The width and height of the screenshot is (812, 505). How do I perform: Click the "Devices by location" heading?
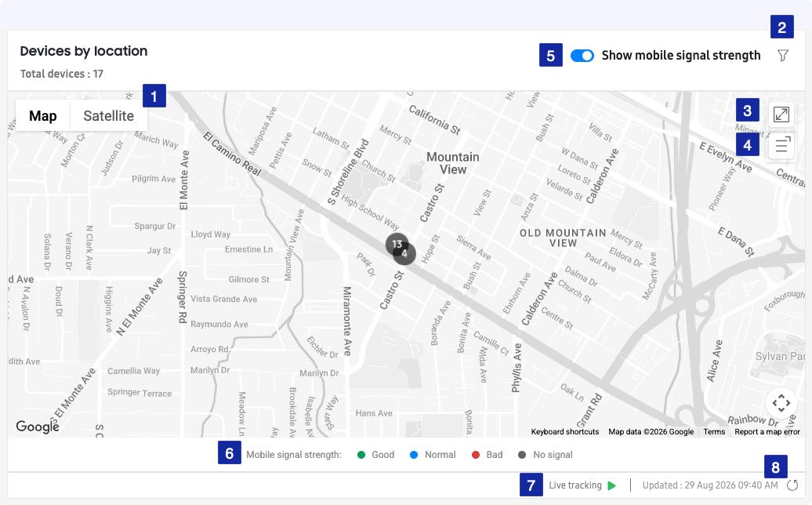click(84, 51)
